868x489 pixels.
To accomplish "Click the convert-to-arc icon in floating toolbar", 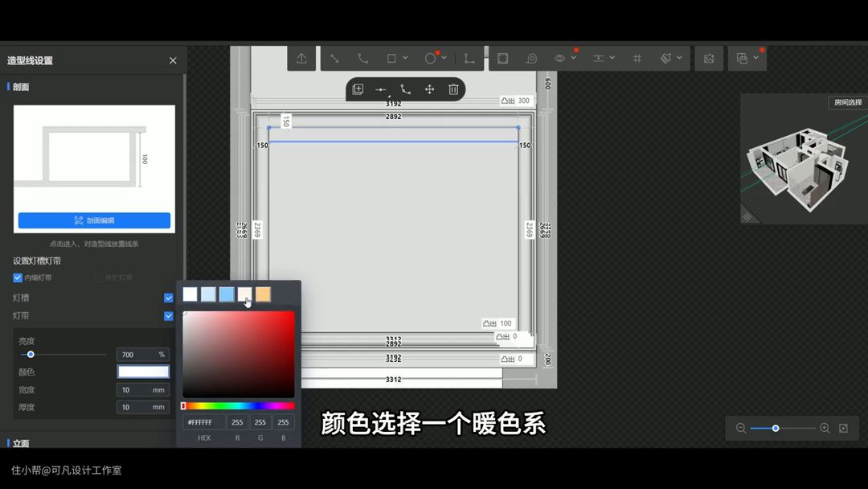I will [x=406, y=89].
